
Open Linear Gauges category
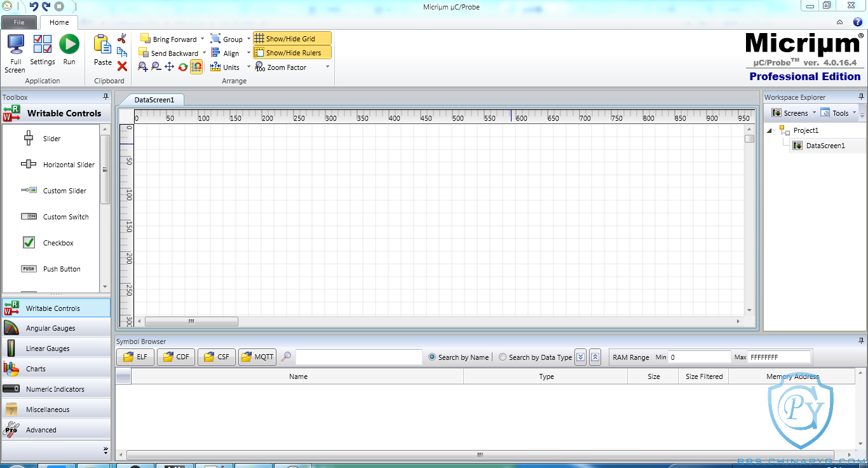[x=56, y=348]
